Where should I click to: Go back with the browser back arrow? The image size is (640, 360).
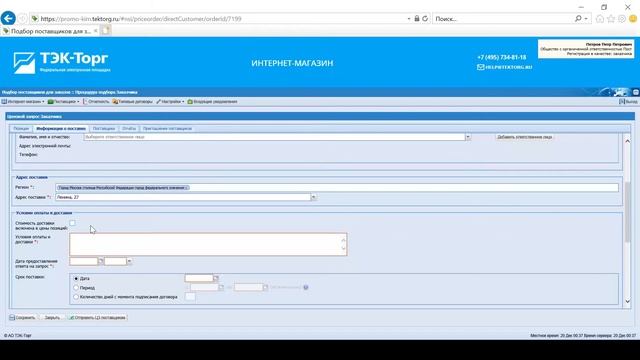8,18
